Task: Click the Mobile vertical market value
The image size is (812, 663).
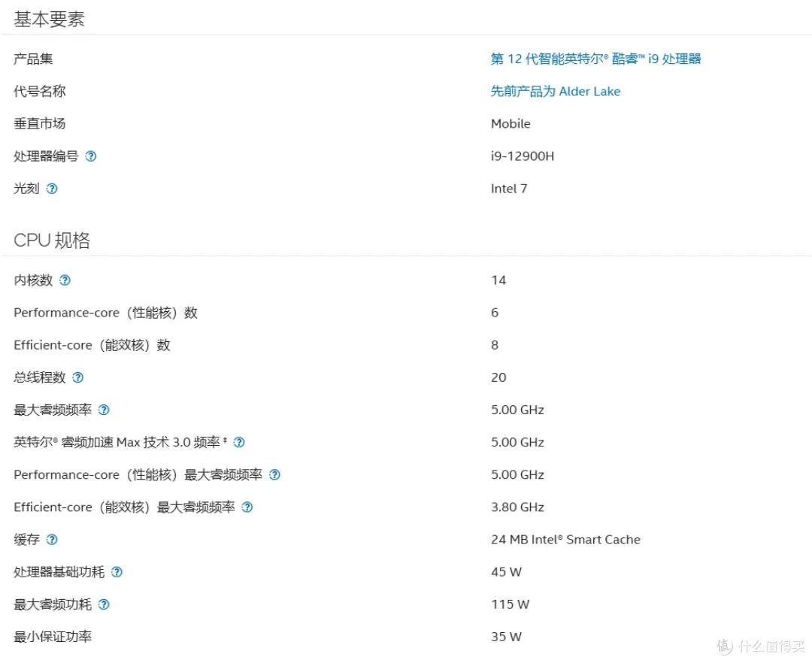Action: 510,124
